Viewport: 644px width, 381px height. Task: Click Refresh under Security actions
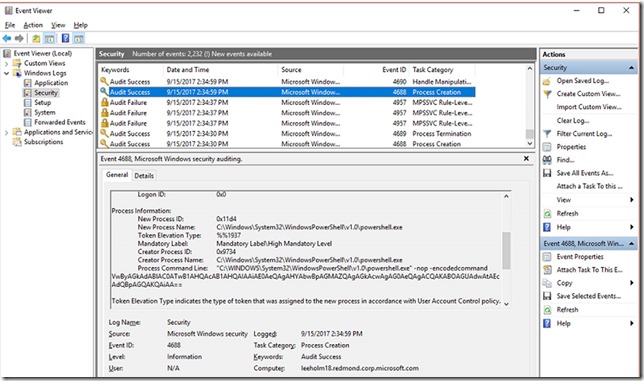[x=567, y=213]
